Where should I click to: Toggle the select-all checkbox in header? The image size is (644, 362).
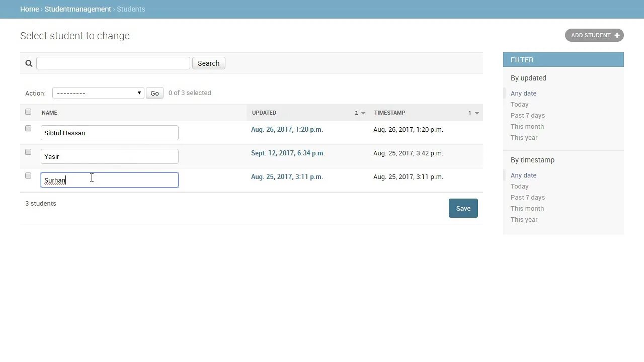[28, 112]
